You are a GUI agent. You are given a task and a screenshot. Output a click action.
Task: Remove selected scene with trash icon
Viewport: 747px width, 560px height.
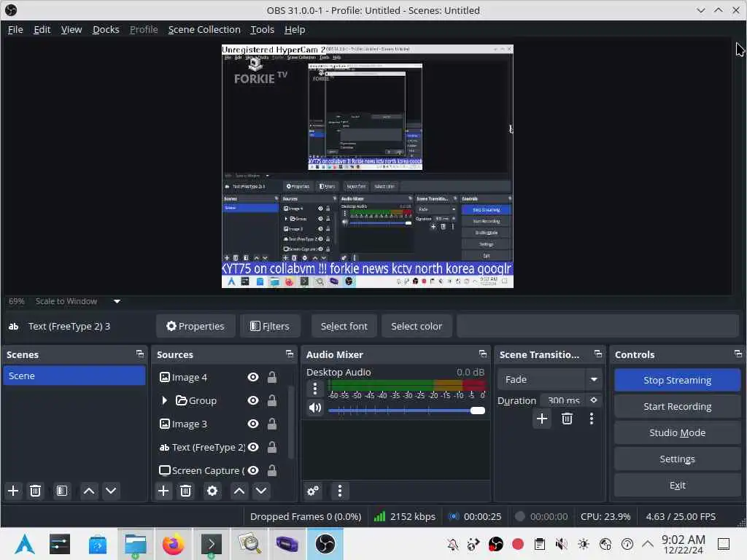35,491
